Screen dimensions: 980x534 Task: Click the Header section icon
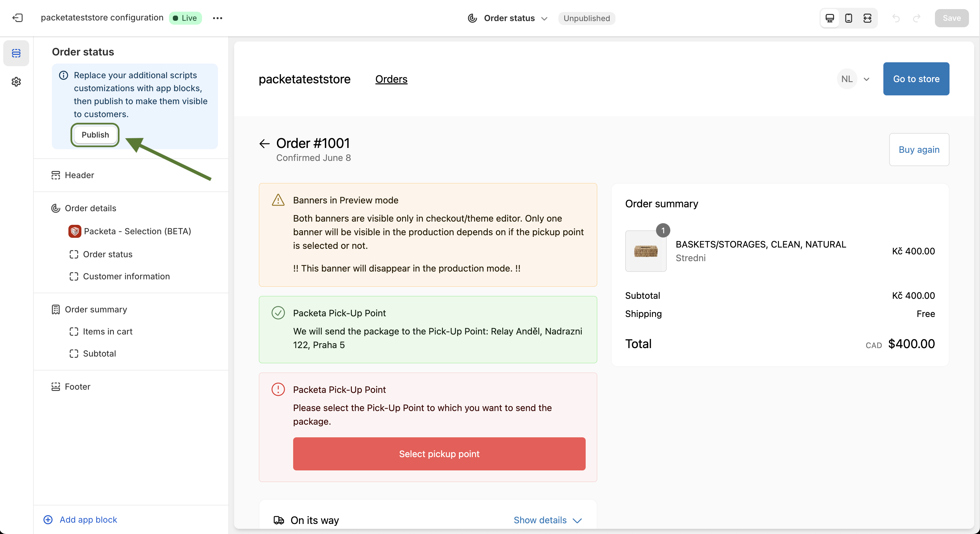55,175
